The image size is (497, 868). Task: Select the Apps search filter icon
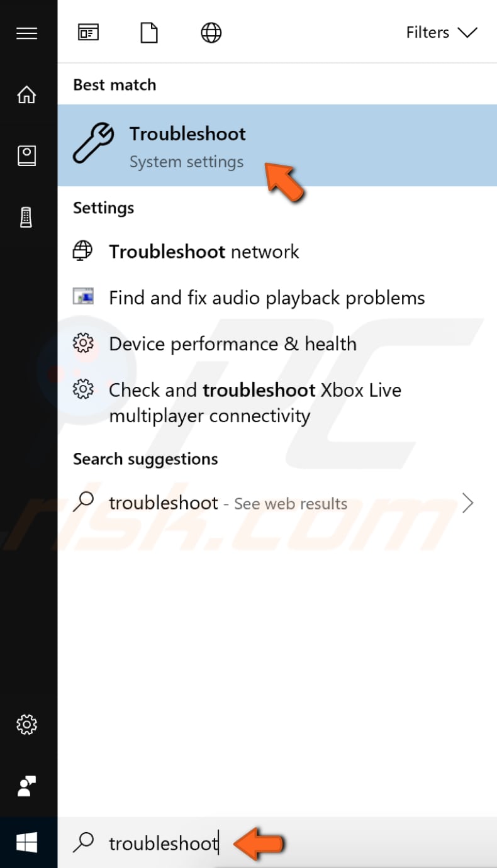[88, 32]
